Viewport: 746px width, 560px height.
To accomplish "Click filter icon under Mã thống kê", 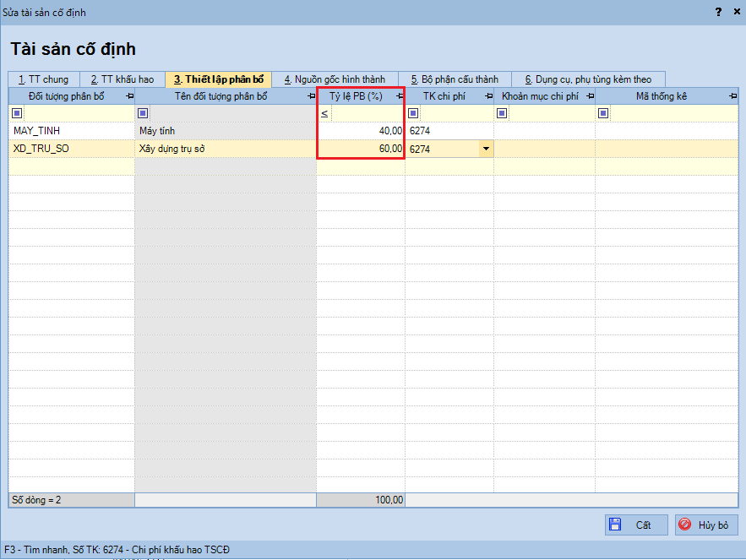I will 603,113.
